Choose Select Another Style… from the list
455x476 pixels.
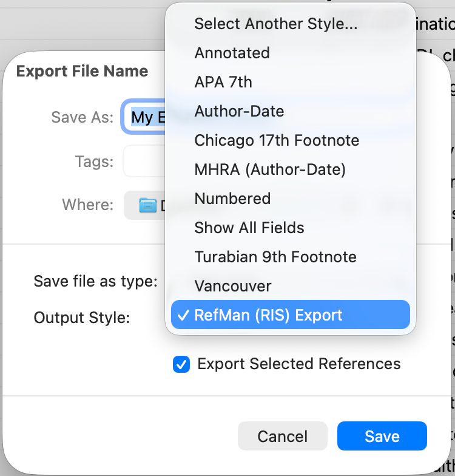click(x=275, y=24)
